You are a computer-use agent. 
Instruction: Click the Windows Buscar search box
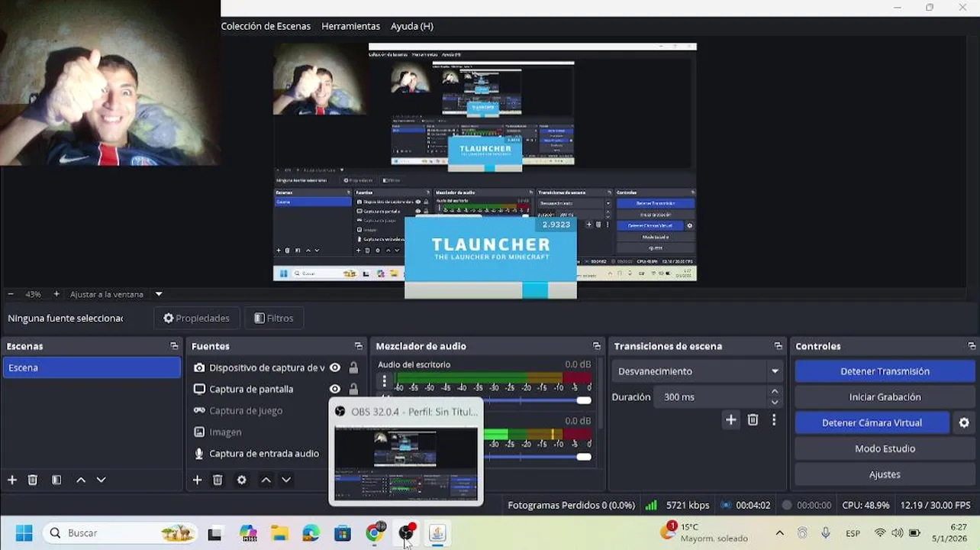121,533
